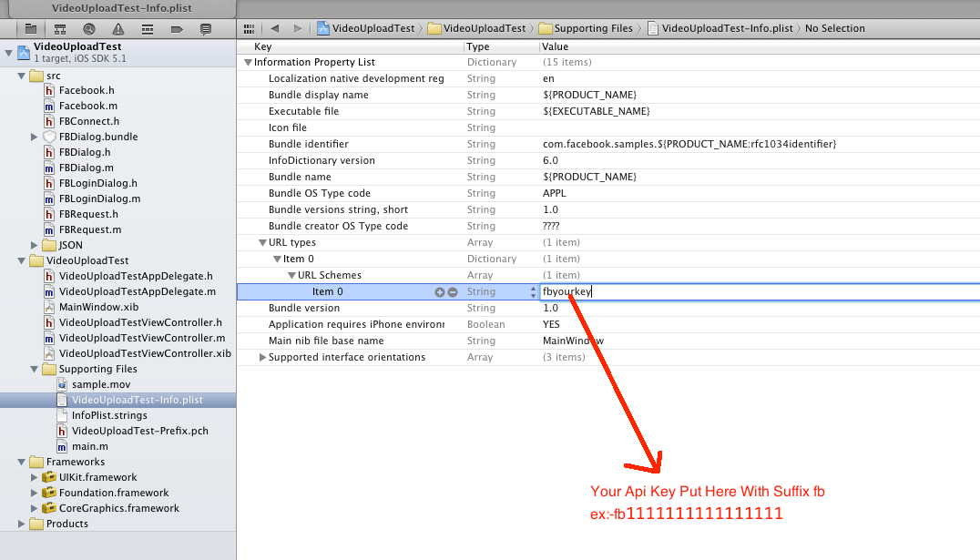Go back with the jump bar left arrow
The width and height of the screenshot is (980, 560).
pos(275,28)
